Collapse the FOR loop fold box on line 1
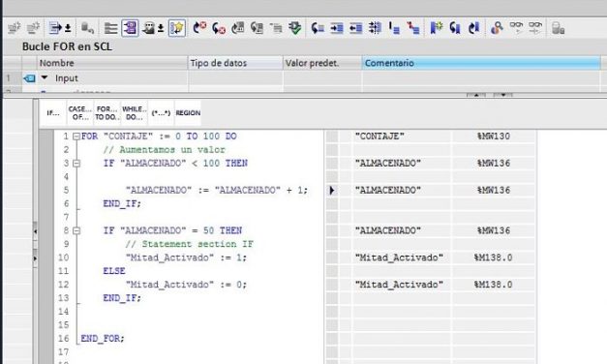Image resolution: width=607 pixels, height=364 pixels. pos(76,136)
